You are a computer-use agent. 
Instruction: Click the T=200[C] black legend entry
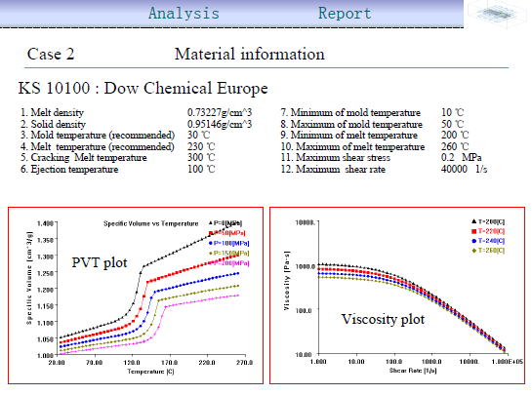coord(488,221)
